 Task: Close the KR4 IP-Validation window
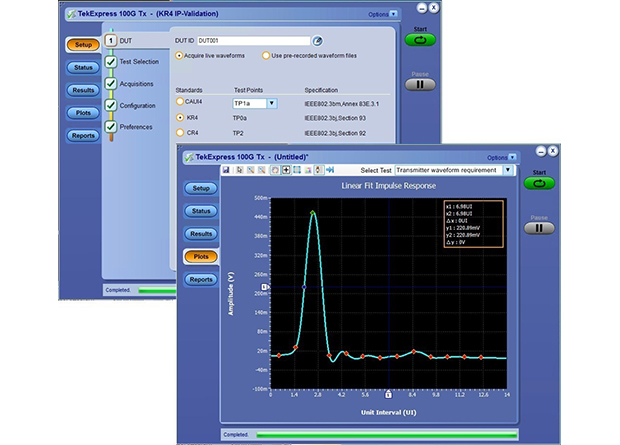tap(434, 8)
